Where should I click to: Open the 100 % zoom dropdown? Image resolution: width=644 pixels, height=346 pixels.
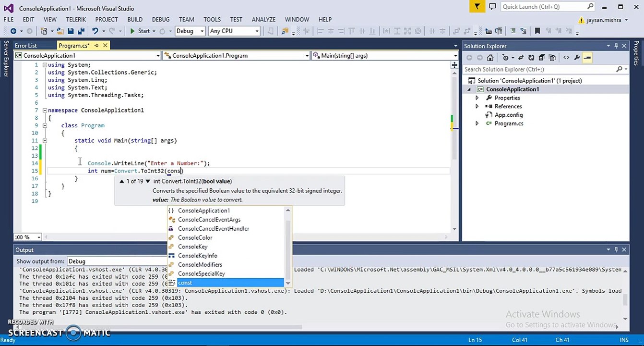tap(27, 237)
